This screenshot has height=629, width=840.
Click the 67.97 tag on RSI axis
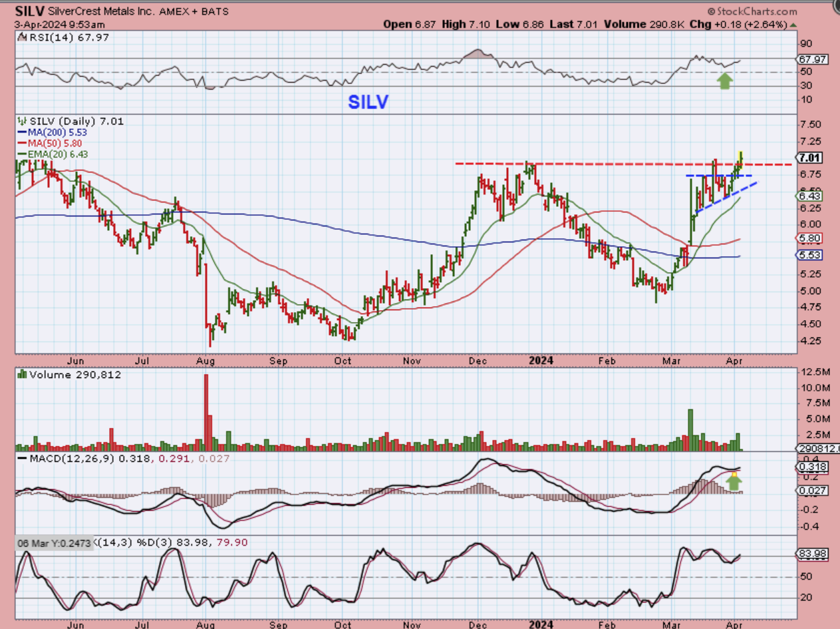click(813, 59)
